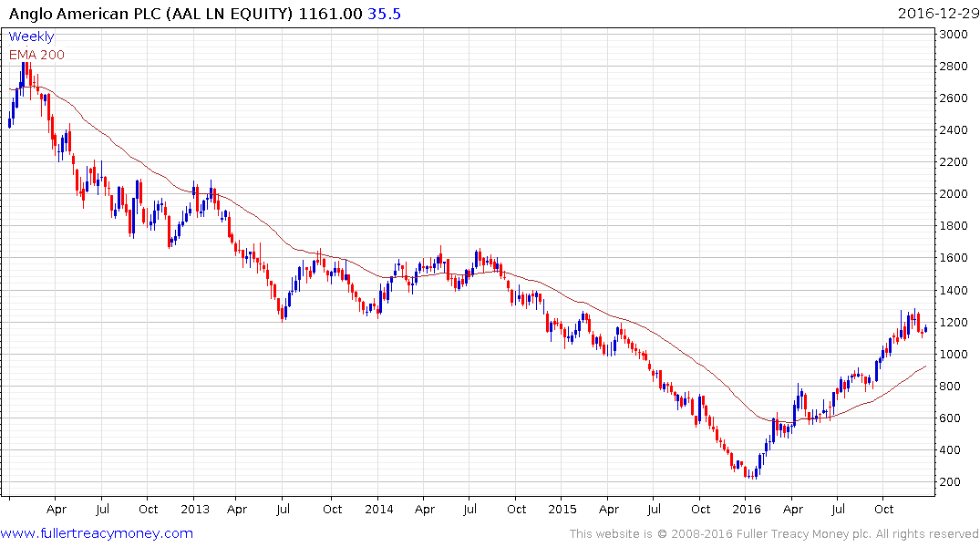Select the price value 1161.00
Screen dimensions: 980x547
coord(330,14)
